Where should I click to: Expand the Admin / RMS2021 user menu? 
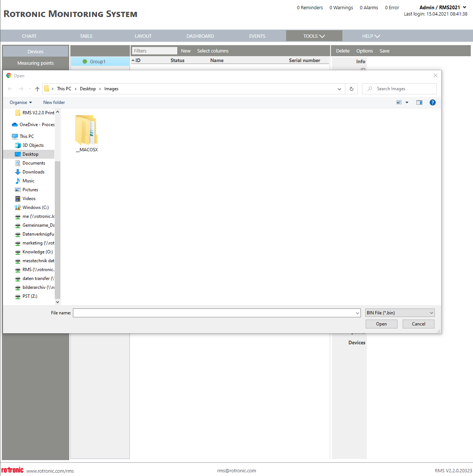(x=443, y=7)
